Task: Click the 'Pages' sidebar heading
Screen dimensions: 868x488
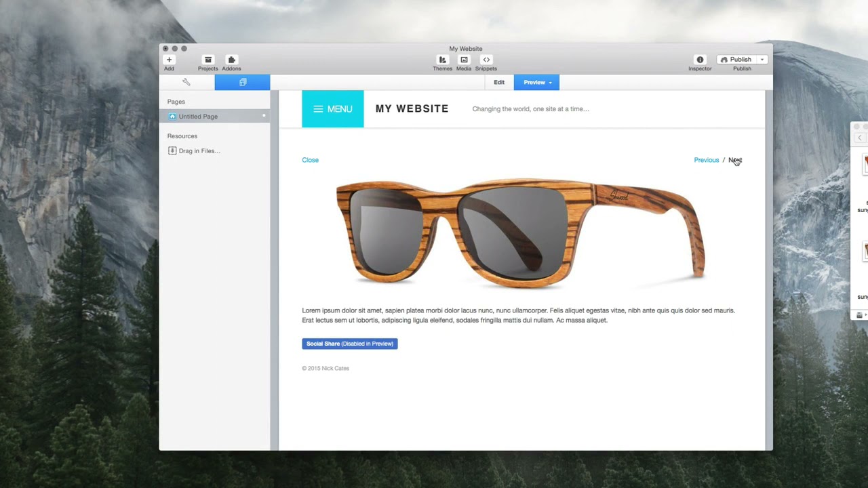Action: [x=176, y=102]
